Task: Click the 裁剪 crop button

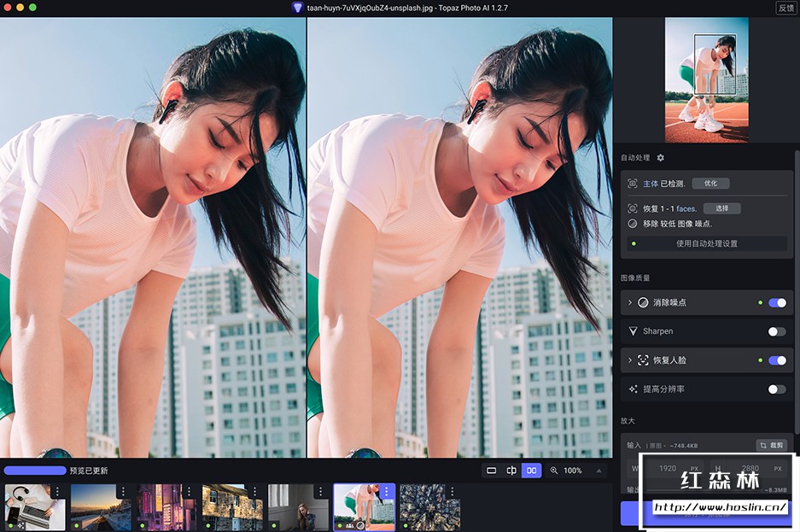Action: tap(771, 445)
